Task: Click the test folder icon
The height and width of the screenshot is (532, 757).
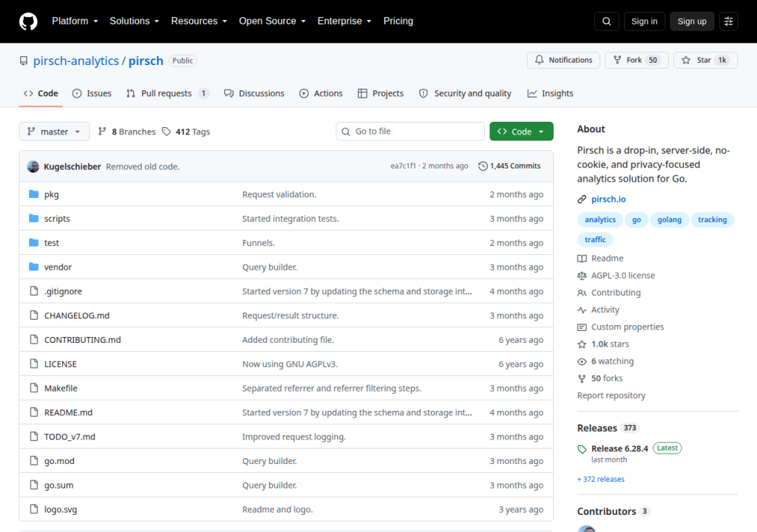Action: pos(33,242)
